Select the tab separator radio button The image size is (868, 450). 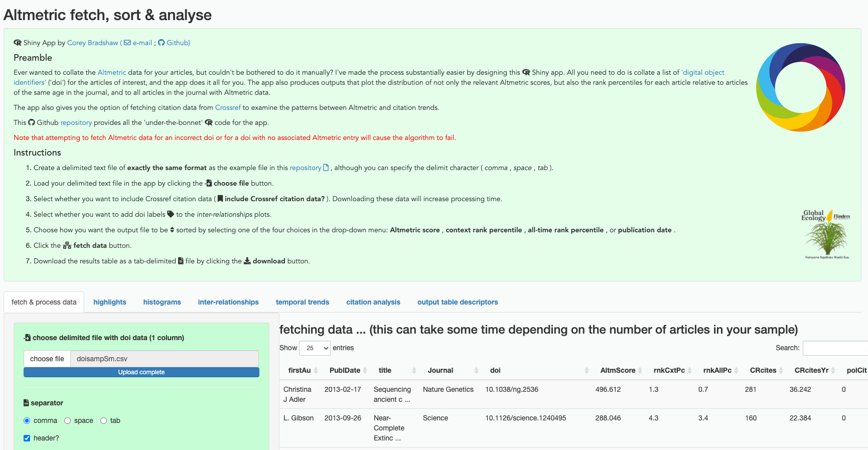[104, 421]
